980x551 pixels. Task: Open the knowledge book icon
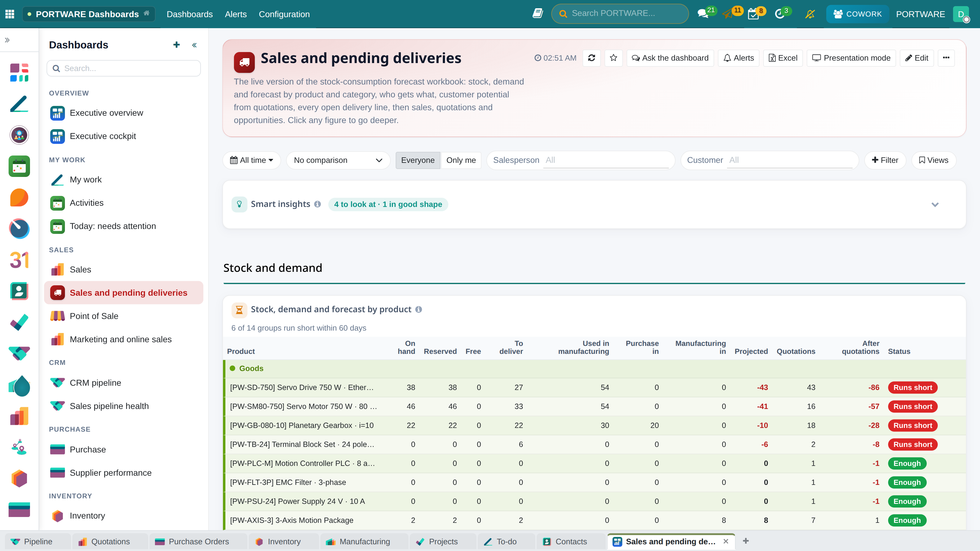click(537, 14)
